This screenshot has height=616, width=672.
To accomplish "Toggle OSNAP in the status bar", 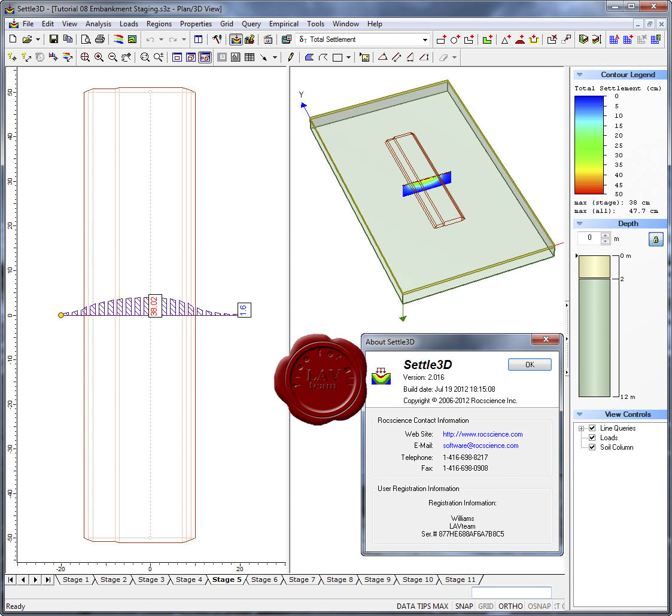I will 539,606.
